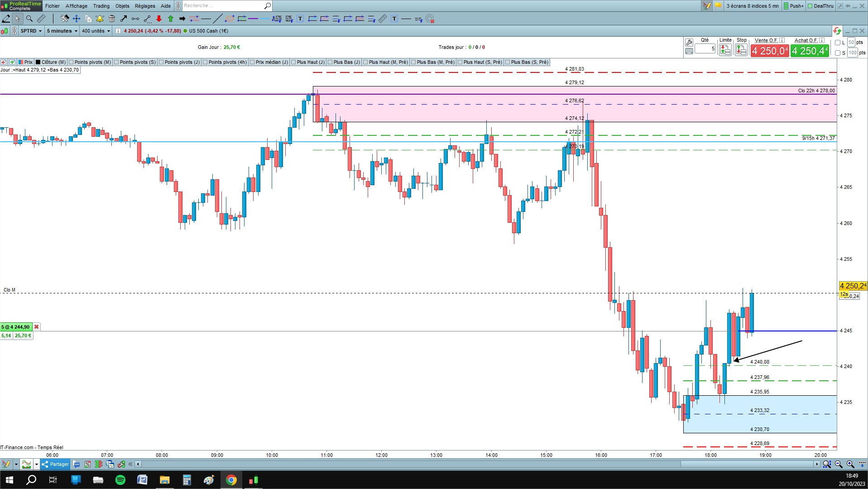
Task: Click the yellow flag icon
Action: pos(718,6)
